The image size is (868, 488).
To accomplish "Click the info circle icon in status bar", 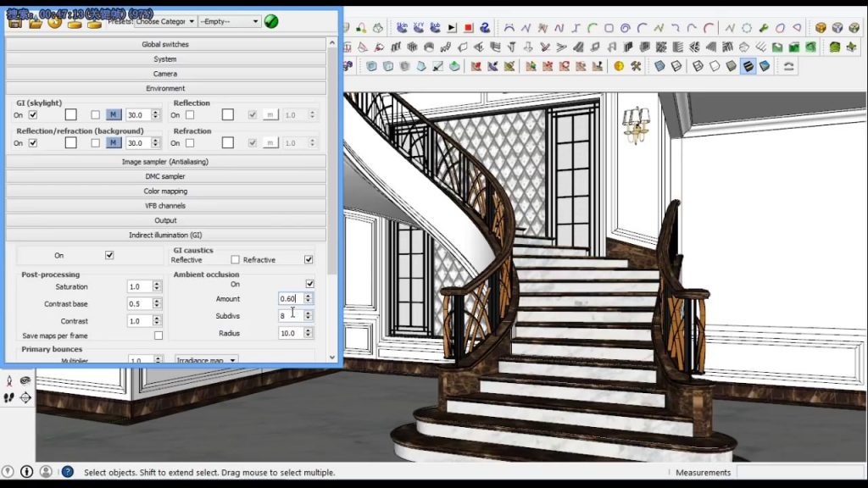I will [26, 471].
